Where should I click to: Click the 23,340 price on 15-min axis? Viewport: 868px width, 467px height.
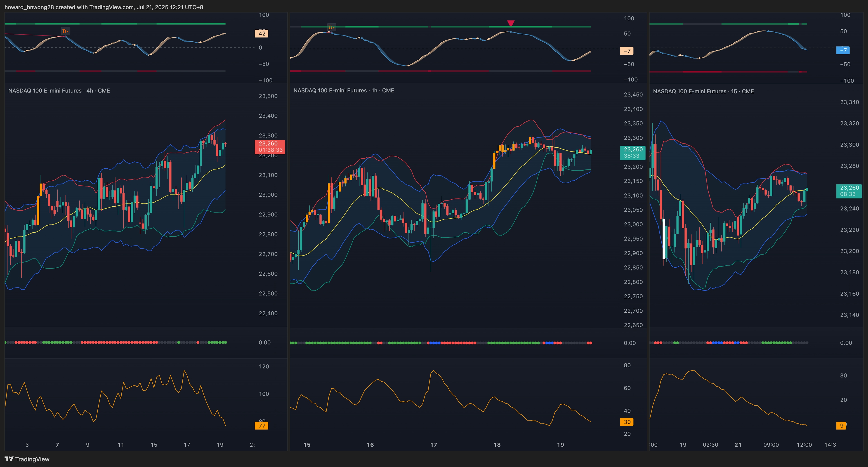pyautogui.click(x=849, y=102)
